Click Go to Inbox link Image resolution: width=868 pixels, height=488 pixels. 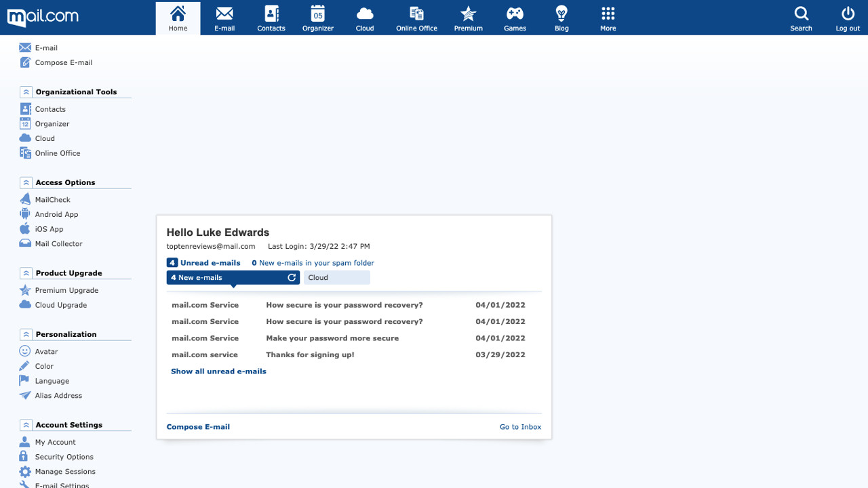(x=520, y=427)
